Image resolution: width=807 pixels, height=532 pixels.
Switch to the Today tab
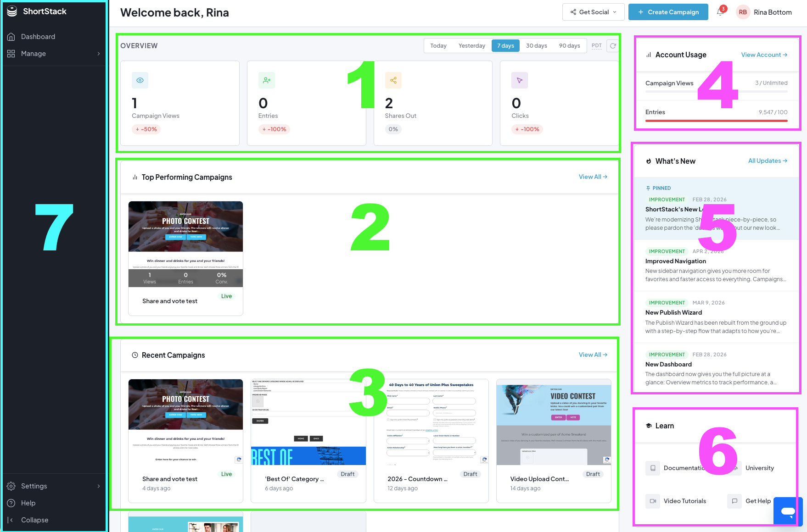click(x=438, y=45)
